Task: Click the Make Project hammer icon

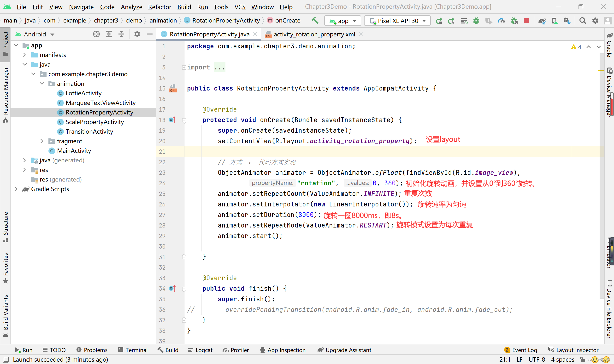Action: pyautogui.click(x=315, y=21)
